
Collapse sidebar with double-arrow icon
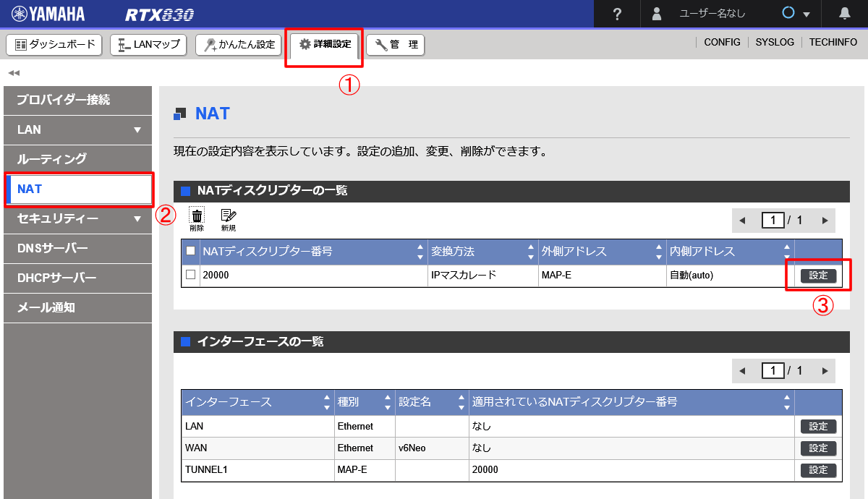coord(14,72)
